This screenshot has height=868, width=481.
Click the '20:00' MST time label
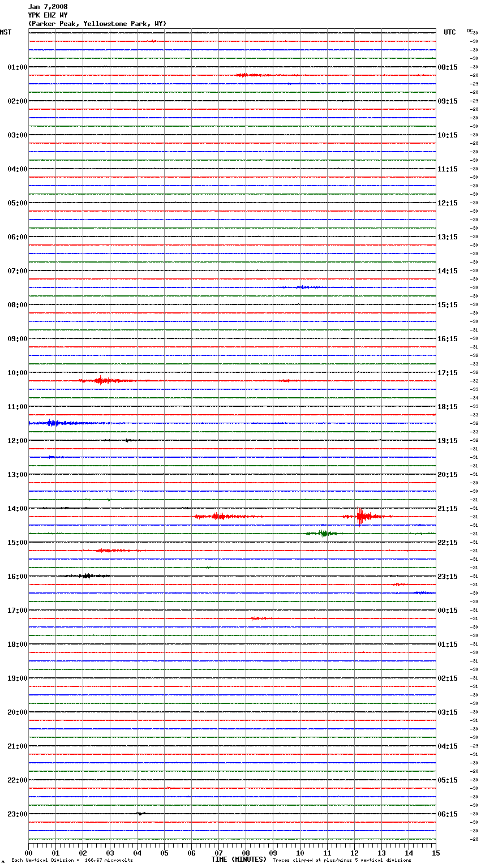click(x=18, y=712)
